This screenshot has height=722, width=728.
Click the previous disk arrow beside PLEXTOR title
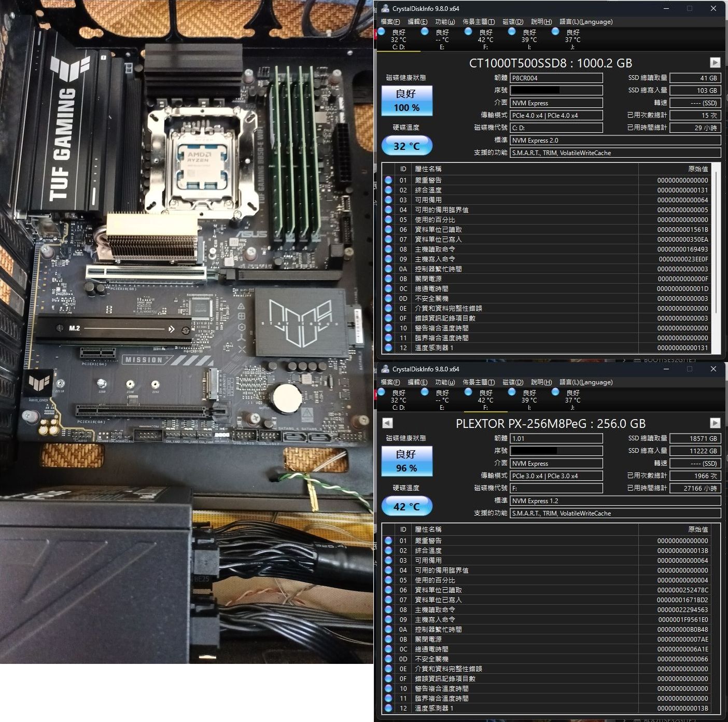(x=387, y=423)
